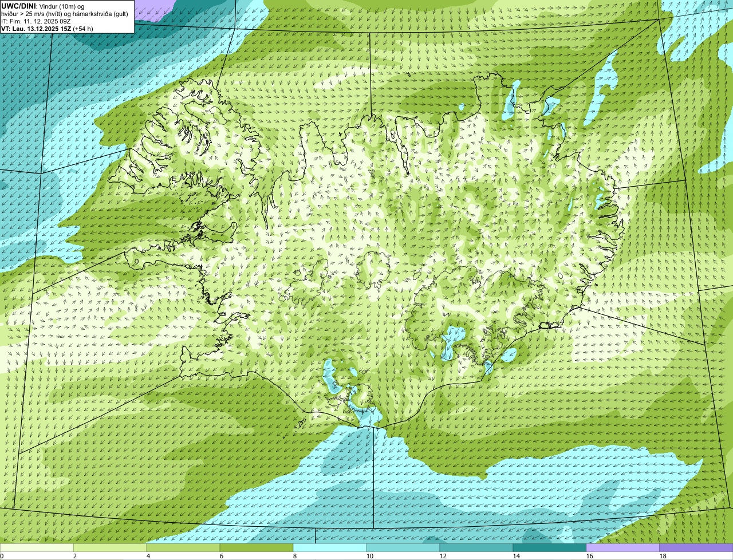Click the legend scale label '8'
The image size is (733, 560).
(295, 556)
